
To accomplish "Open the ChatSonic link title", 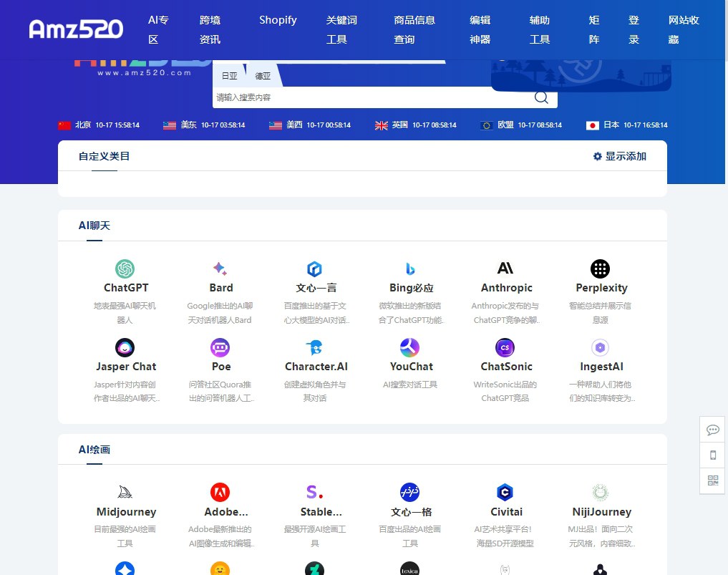I will (507, 367).
